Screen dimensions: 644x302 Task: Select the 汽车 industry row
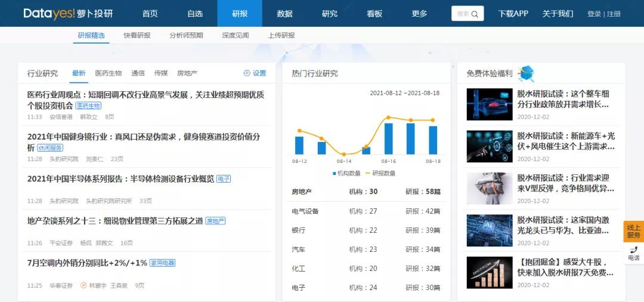coord(366,249)
